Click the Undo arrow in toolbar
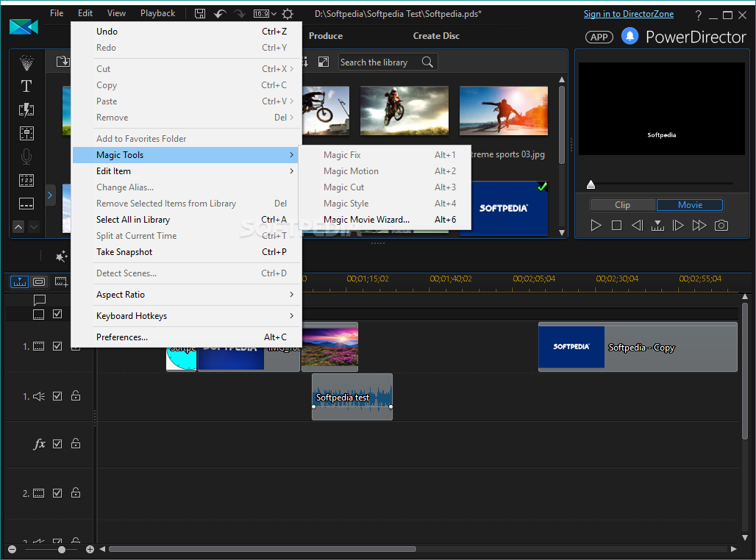 pyautogui.click(x=220, y=13)
